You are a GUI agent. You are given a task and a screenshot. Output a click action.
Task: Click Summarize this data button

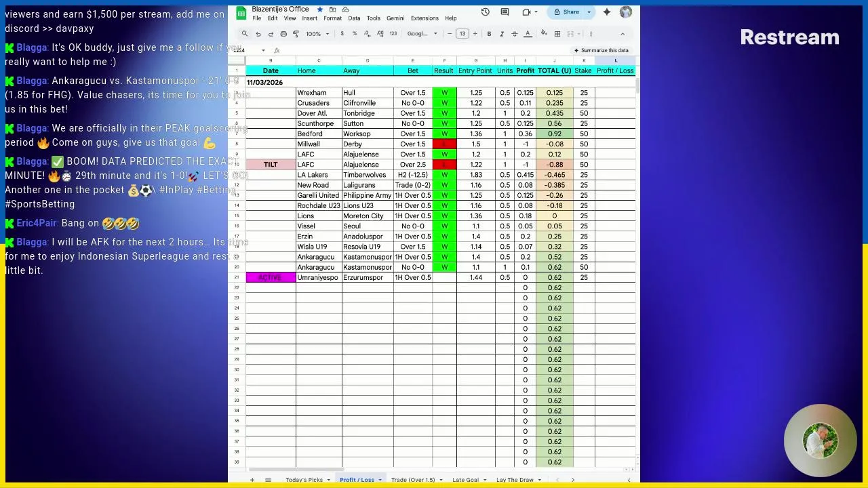pyautogui.click(x=601, y=50)
